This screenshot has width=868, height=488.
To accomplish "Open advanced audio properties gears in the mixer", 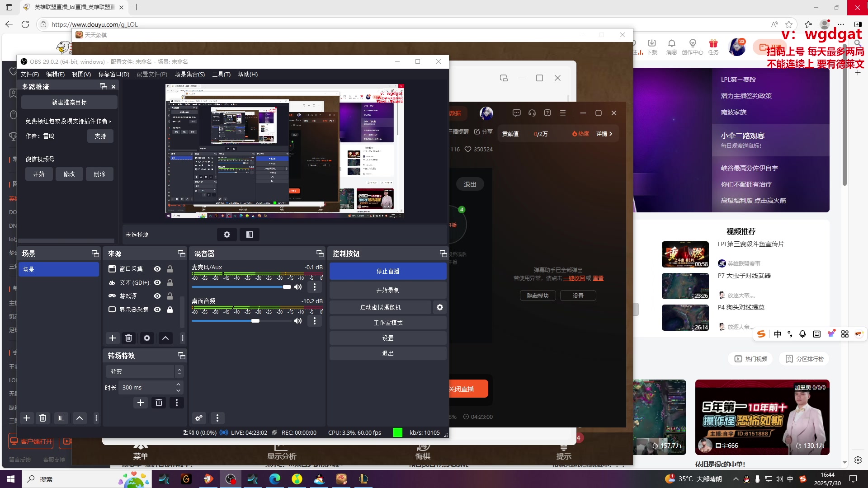I will click(199, 418).
